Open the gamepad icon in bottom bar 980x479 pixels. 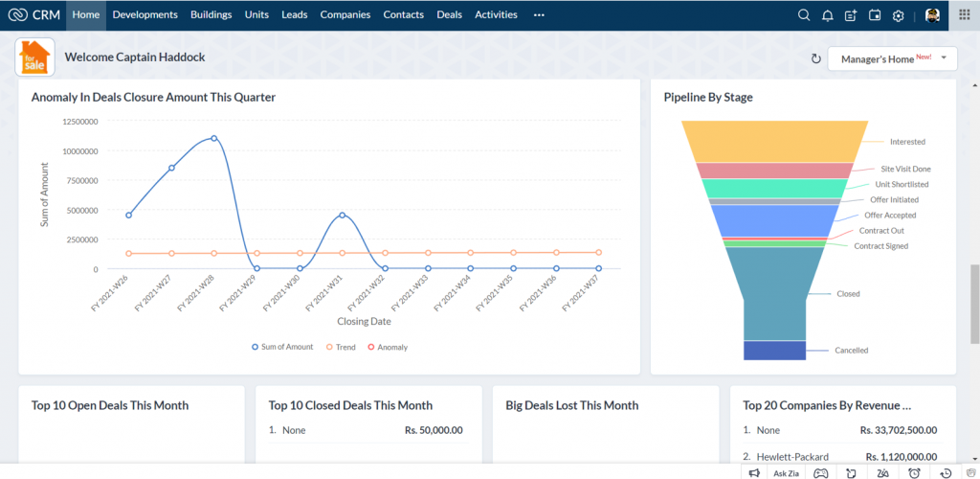[820, 472]
